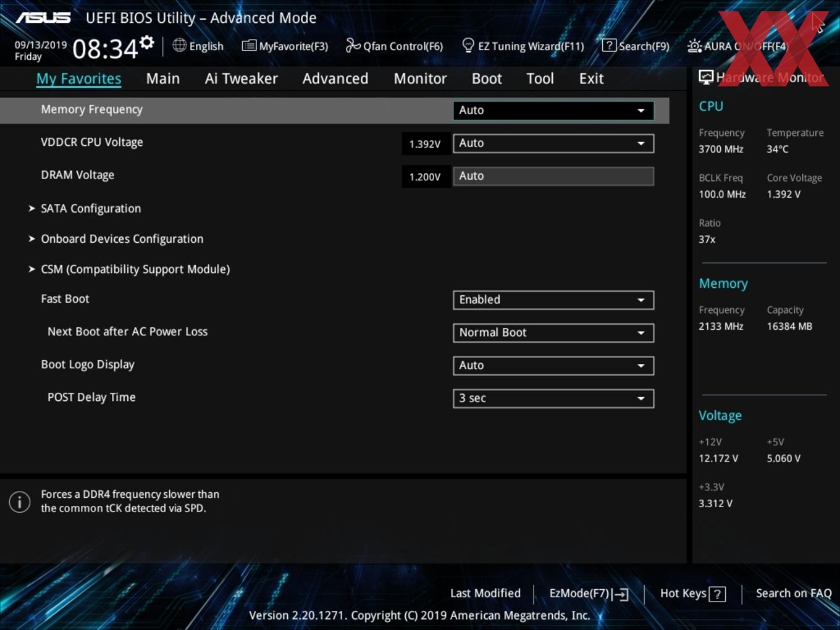The image size is (840, 630).
Task: Click the 5.060 V reading
Action: click(783, 459)
